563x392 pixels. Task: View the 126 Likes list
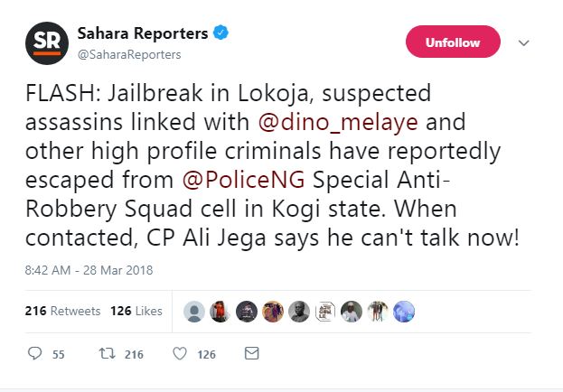point(136,311)
